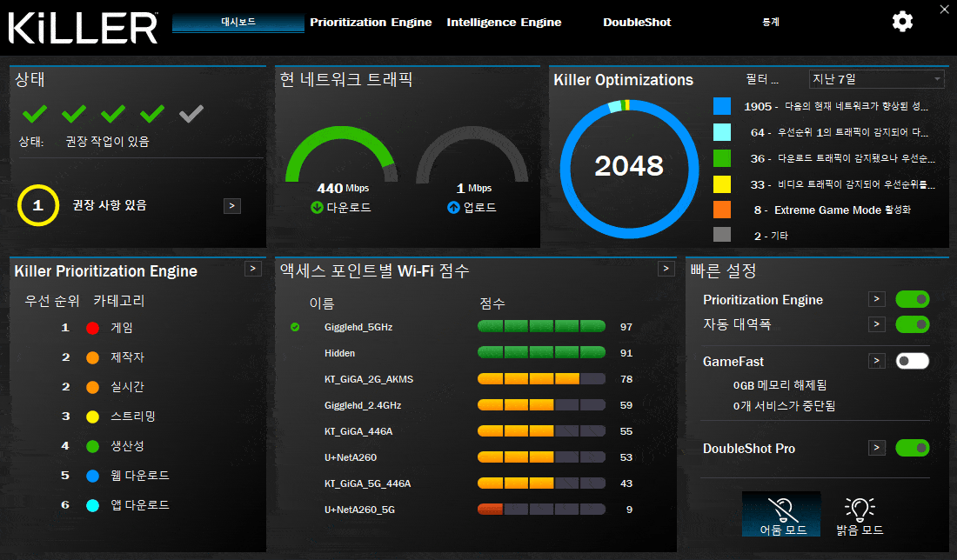Enable the GameFast toggle

(x=912, y=361)
